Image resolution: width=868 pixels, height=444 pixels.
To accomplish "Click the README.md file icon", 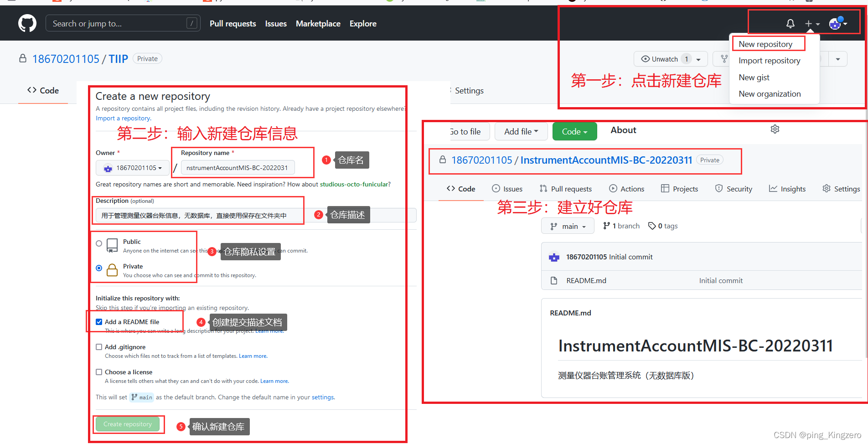I will click(554, 281).
